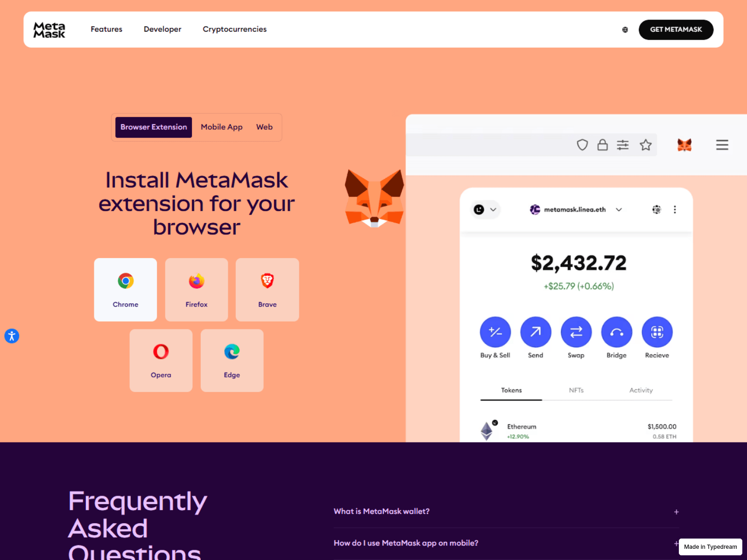
Task: Open the Features nav menu
Action: click(x=106, y=29)
